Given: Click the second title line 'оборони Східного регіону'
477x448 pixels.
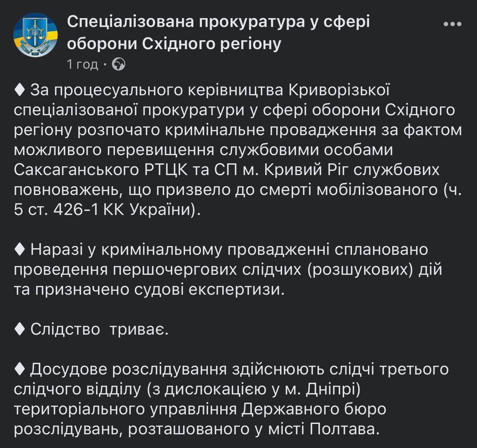Looking at the screenshot, I should pyautogui.click(x=174, y=44).
